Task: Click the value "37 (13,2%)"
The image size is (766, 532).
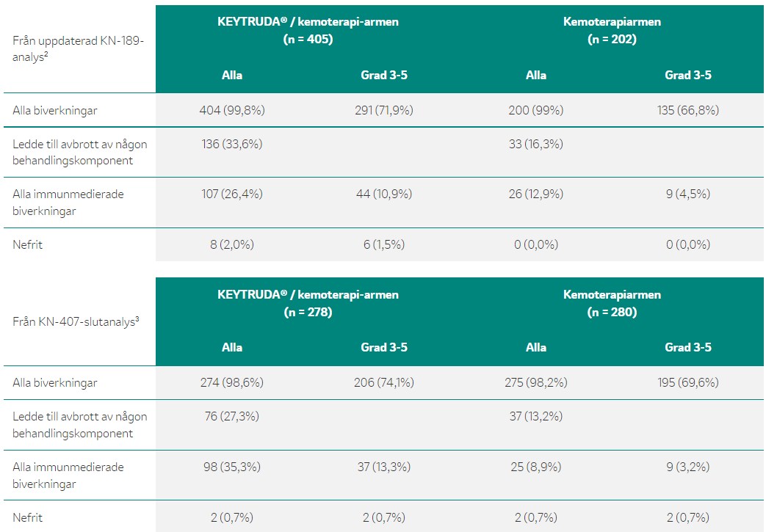Action: tap(536, 416)
